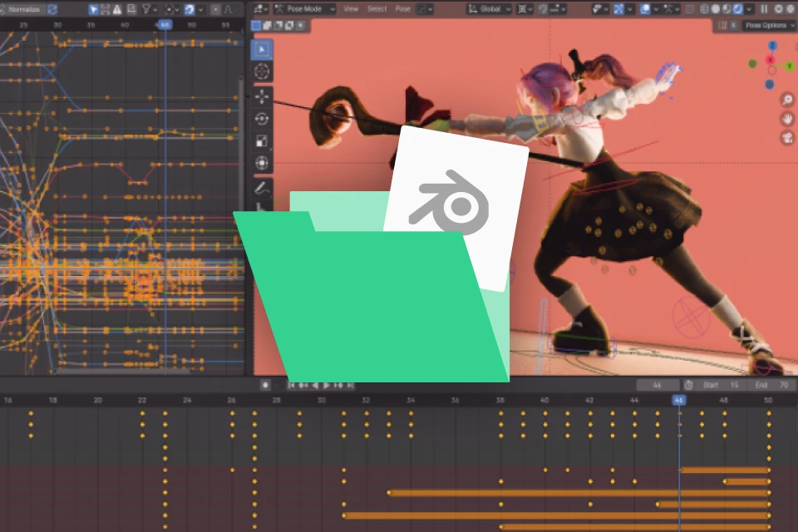Screen dimensions: 798x532
Task: Select the Move tool
Action: click(262, 96)
